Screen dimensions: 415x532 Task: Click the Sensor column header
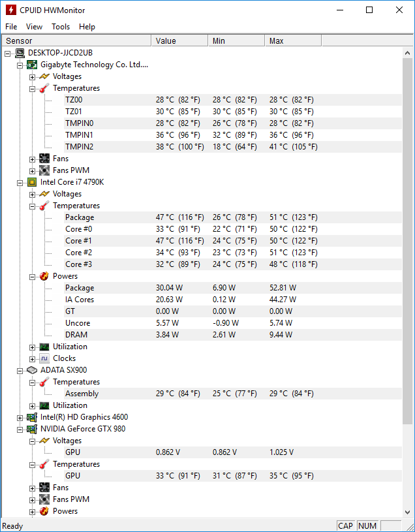pos(76,40)
